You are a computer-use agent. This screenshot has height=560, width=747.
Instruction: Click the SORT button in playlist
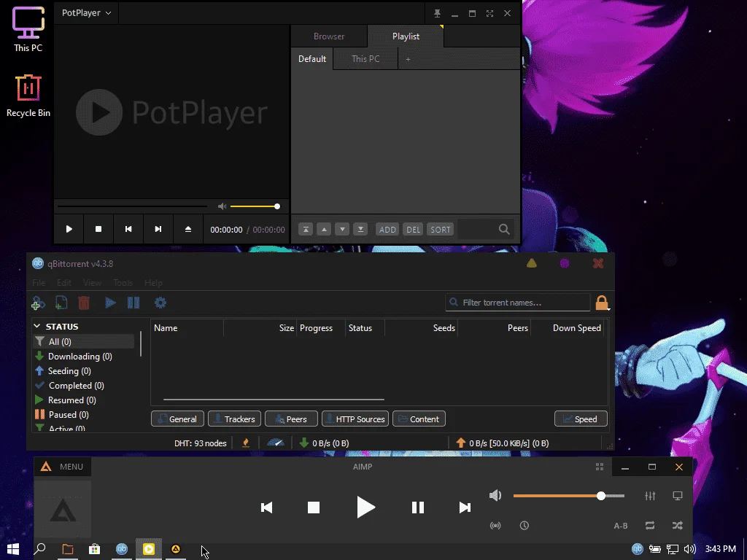tap(440, 230)
